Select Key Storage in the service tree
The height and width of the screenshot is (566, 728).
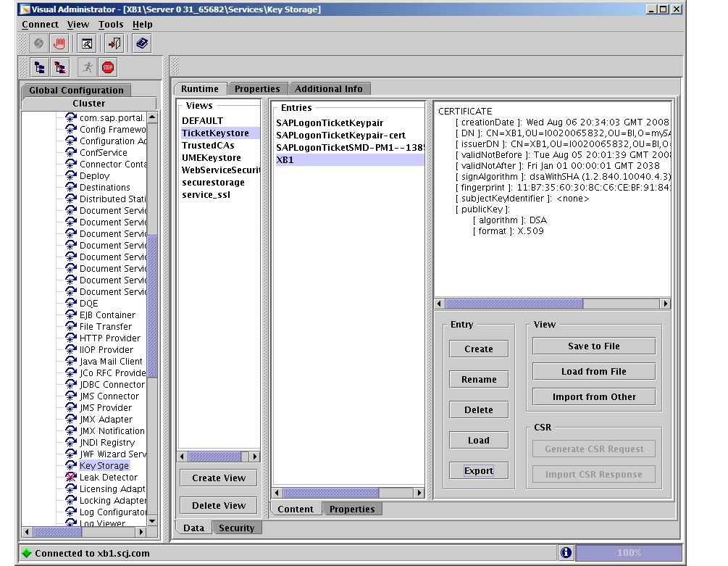104,465
